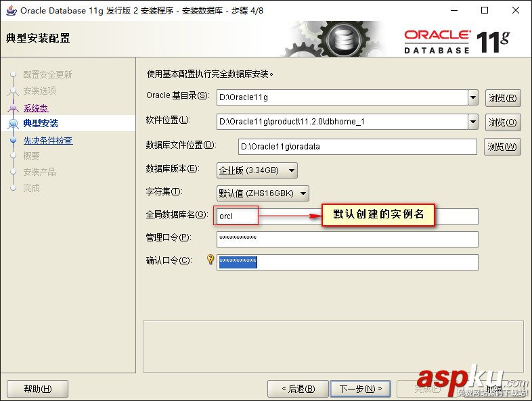This screenshot has height=401, width=532.
Task: Maximize the installer window
Action: (x=485, y=11)
